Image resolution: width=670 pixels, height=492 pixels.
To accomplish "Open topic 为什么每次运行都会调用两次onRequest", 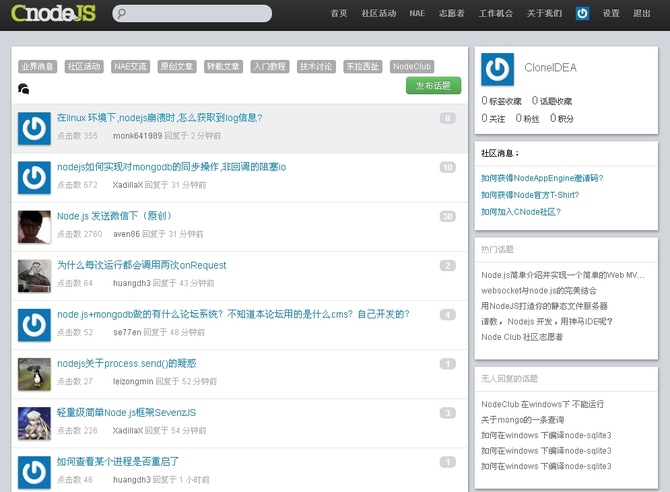I will [x=141, y=265].
